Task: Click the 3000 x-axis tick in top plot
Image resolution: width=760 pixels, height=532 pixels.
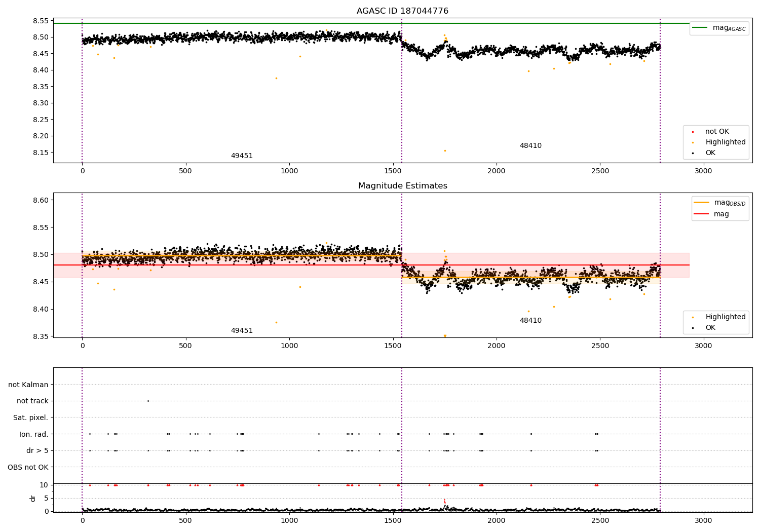Action: pos(703,171)
